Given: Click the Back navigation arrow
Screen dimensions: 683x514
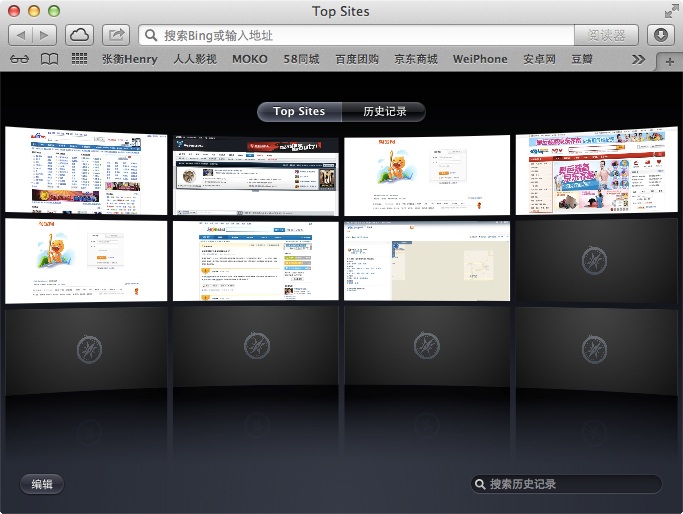Looking at the screenshot, I should [22, 35].
